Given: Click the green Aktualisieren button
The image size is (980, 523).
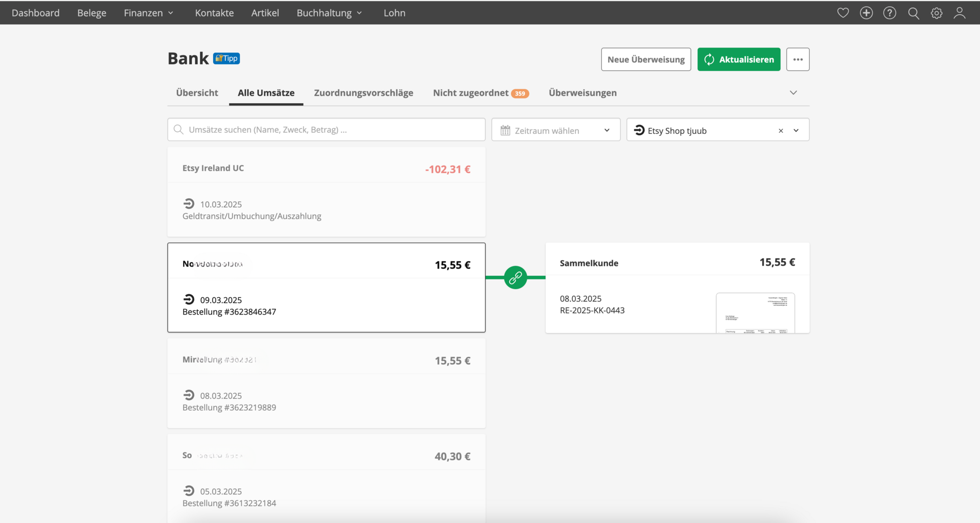Looking at the screenshot, I should (739, 59).
